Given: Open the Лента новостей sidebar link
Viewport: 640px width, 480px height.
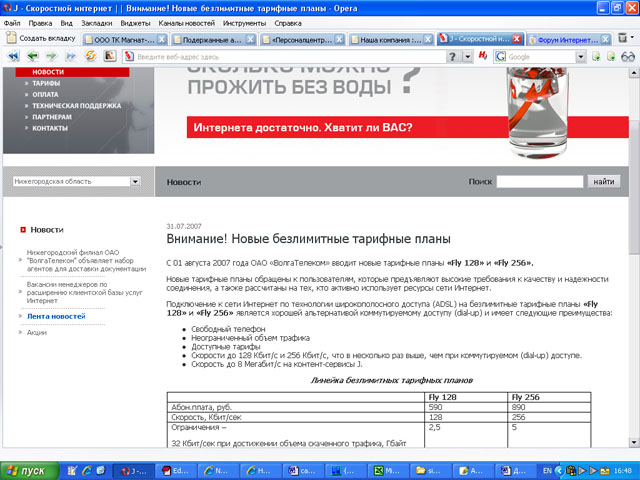Looking at the screenshot, I should (56, 316).
